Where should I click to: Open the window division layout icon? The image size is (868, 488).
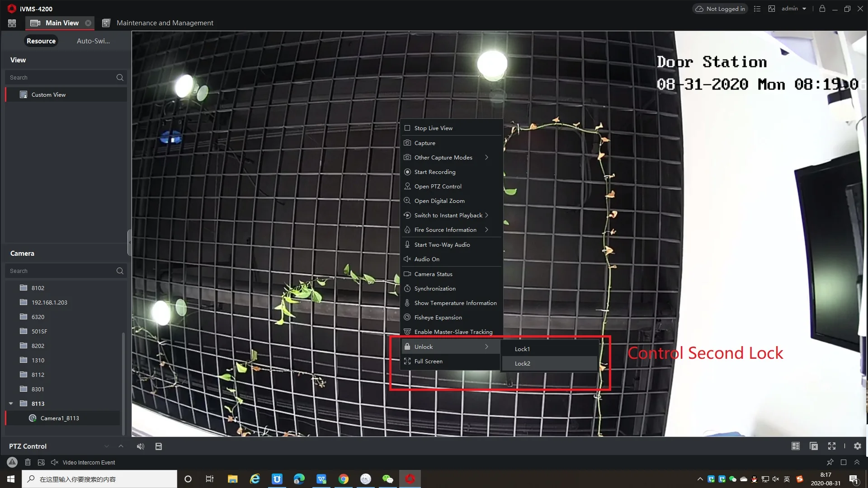(x=796, y=446)
